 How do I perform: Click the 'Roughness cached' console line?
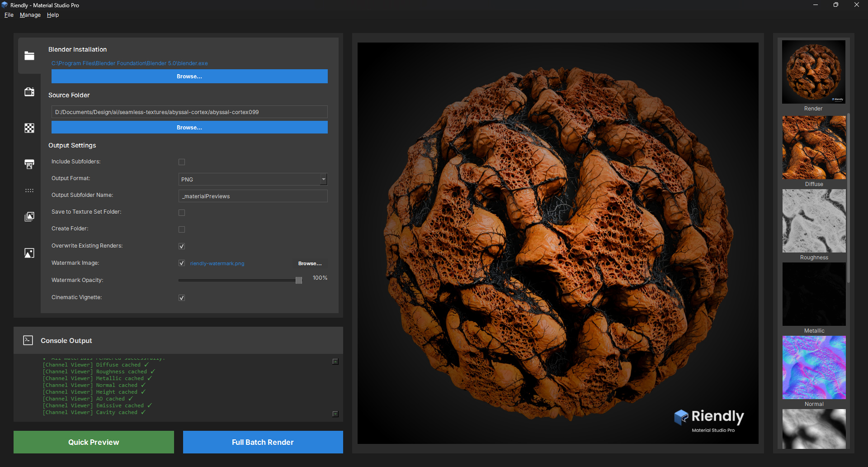tap(99, 372)
